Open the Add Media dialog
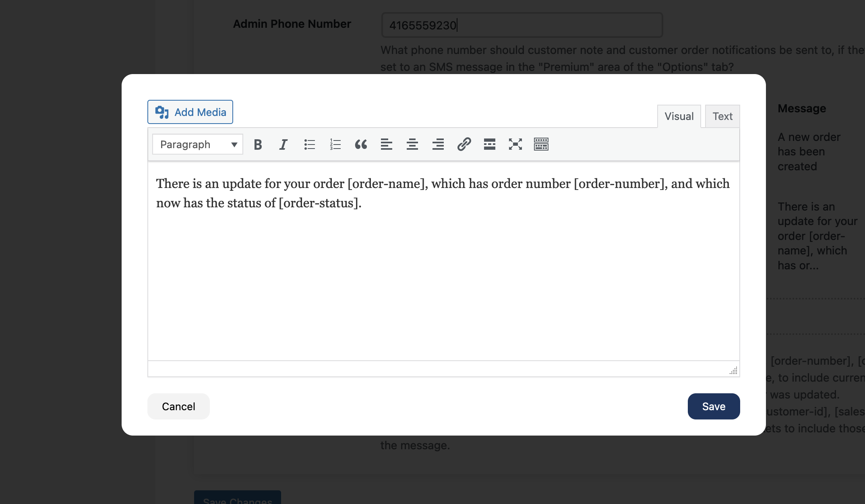Image resolution: width=865 pixels, height=504 pixels. pyautogui.click(x=190, y=112)
